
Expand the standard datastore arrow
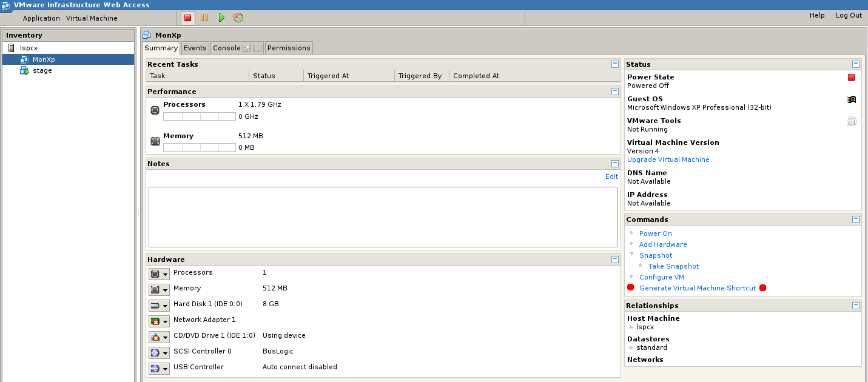[x=631, y=347]
